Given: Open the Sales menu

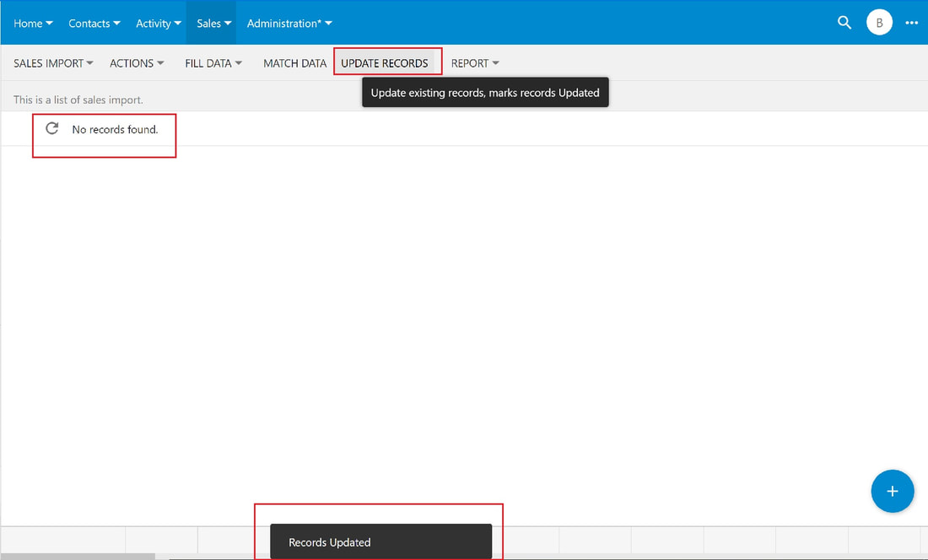Looking at the screenshot, I should [213, 23].
